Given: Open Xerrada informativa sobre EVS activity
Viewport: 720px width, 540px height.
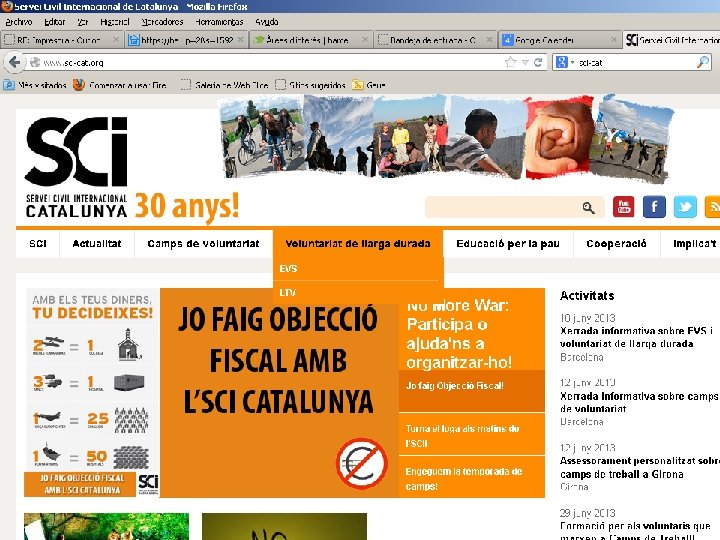Looking at the screenshot, I should [x=636, y=337].
